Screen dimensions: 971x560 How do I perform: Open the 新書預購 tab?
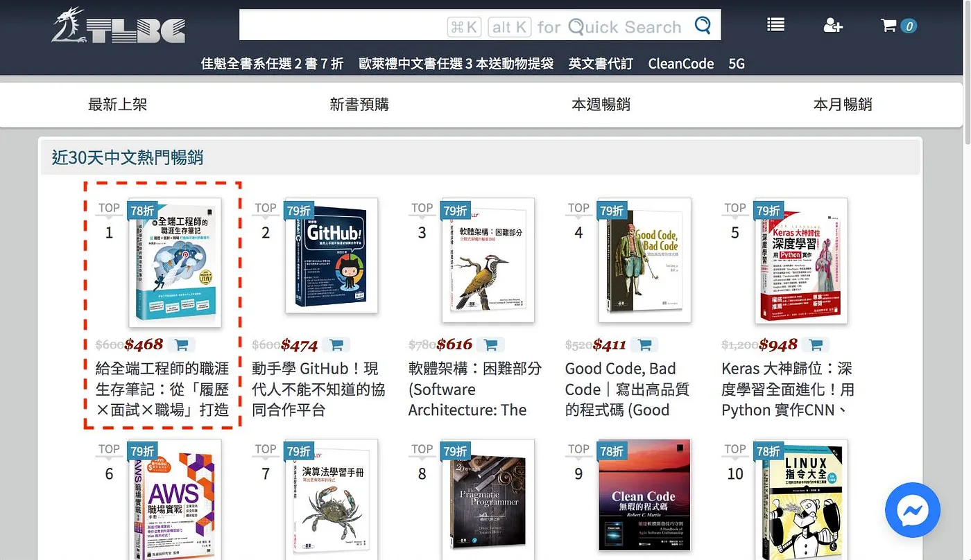359,105
